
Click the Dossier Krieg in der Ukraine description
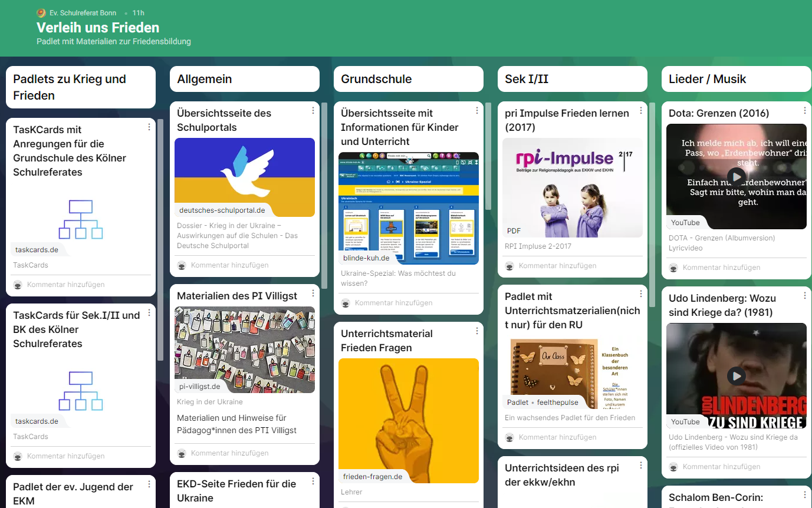click(238, 236)
